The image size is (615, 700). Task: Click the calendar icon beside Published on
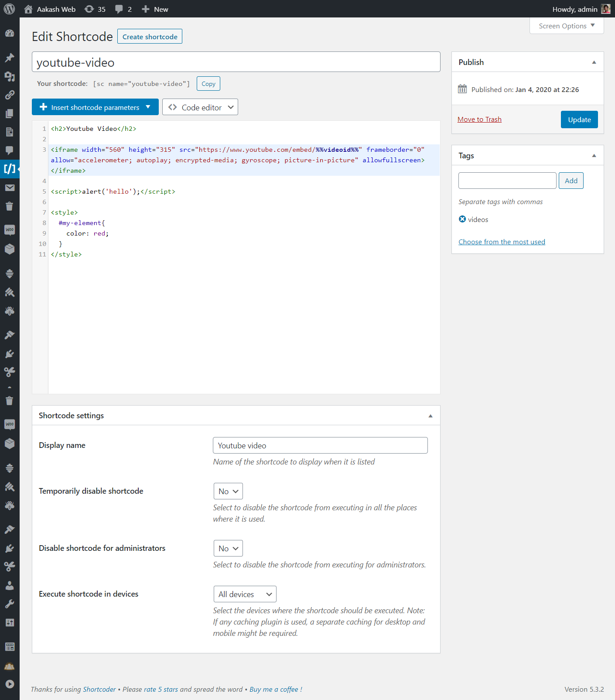(x=462, y=89)
